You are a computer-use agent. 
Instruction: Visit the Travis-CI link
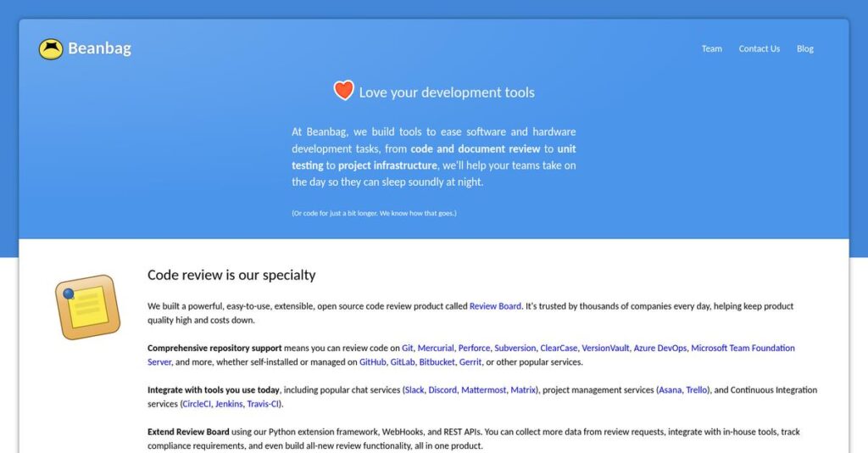tap(263, 405)
